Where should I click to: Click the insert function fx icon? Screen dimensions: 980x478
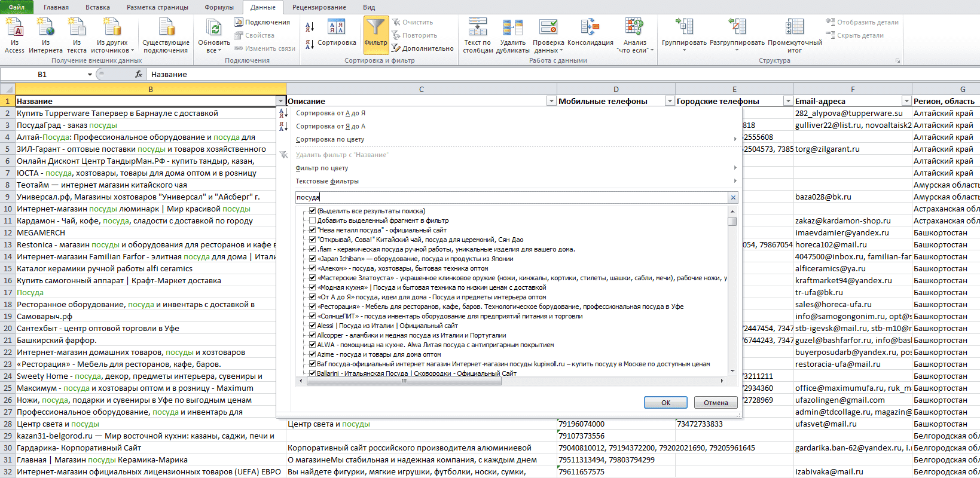click(139, 74)
